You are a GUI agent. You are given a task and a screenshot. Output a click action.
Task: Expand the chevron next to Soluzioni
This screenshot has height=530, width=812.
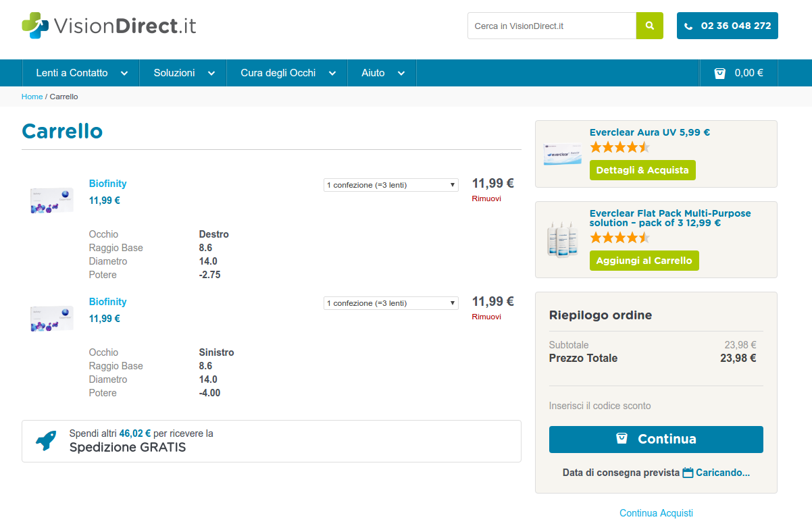(211, 74)
